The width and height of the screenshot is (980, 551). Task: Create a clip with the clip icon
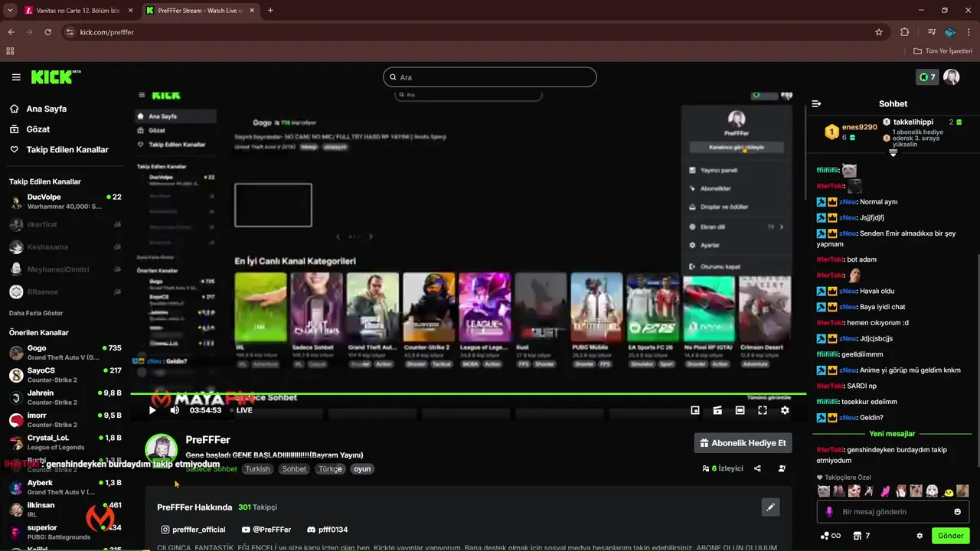pos(717,410)
